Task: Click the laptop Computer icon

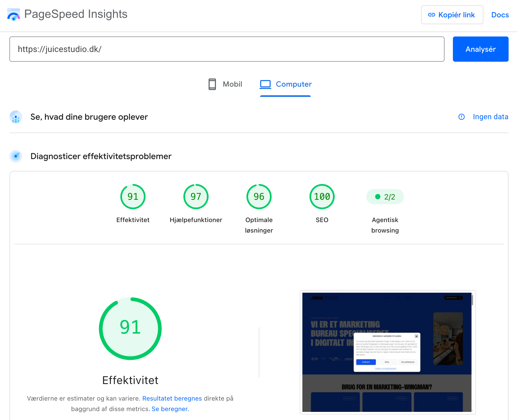Action: click(x=265, y=84)
